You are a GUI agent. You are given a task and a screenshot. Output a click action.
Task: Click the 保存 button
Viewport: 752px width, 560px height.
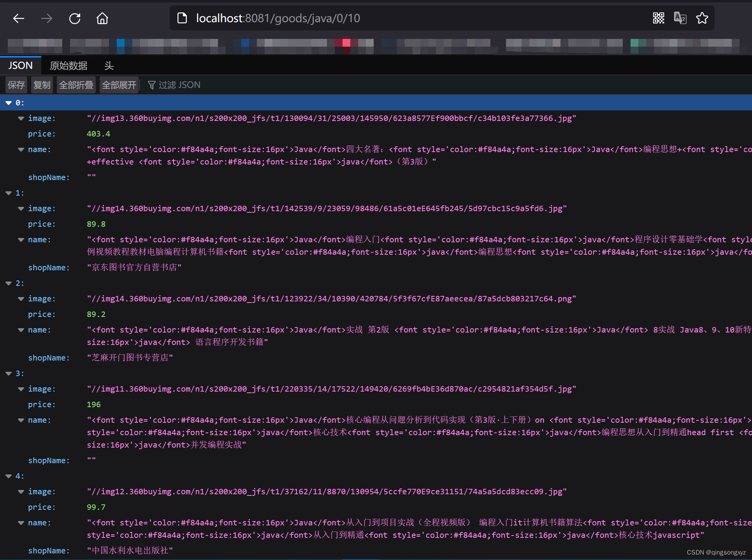pyautogui.click(x=16, y=85)
